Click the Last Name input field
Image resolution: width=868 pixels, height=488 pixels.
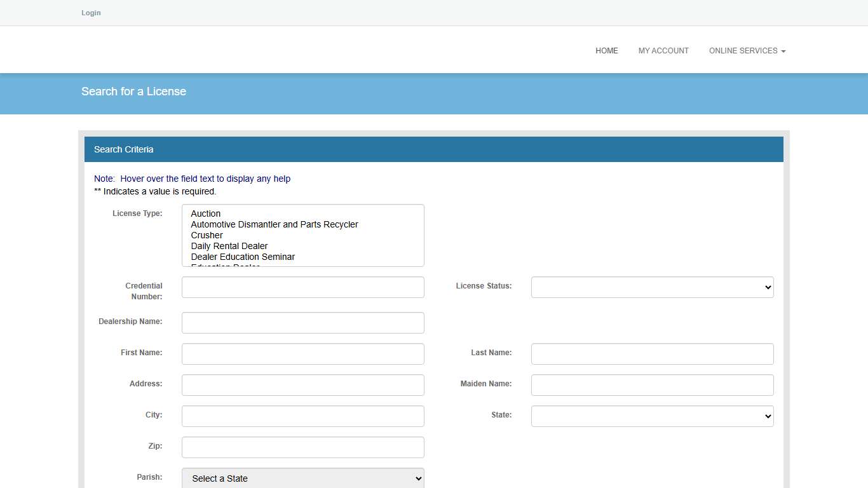pos(651,354)
